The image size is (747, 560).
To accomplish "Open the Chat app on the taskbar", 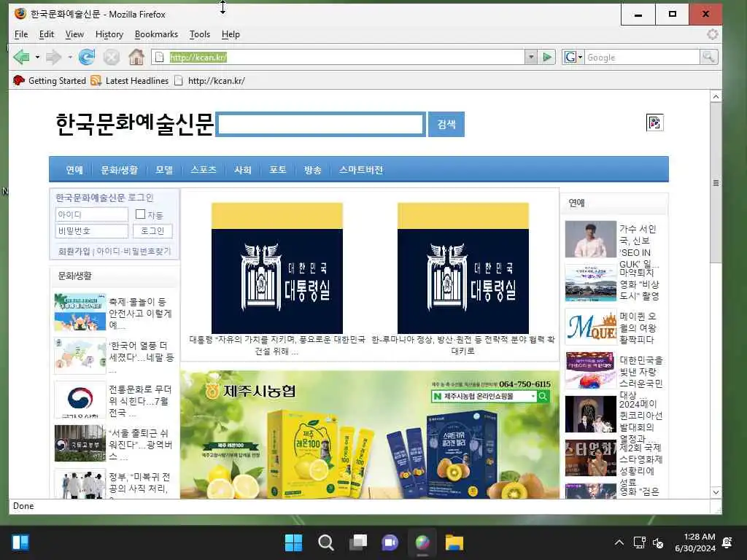I will pos(390,542).
